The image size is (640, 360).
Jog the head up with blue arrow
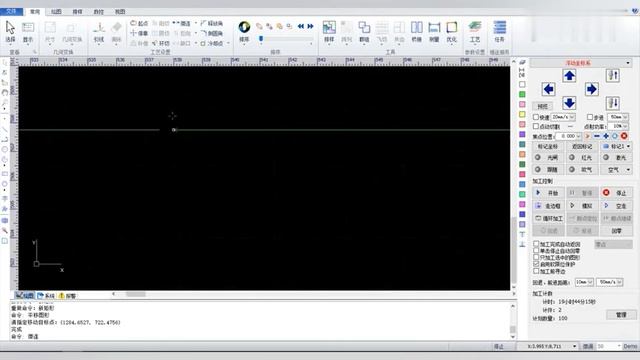point(569,76)
